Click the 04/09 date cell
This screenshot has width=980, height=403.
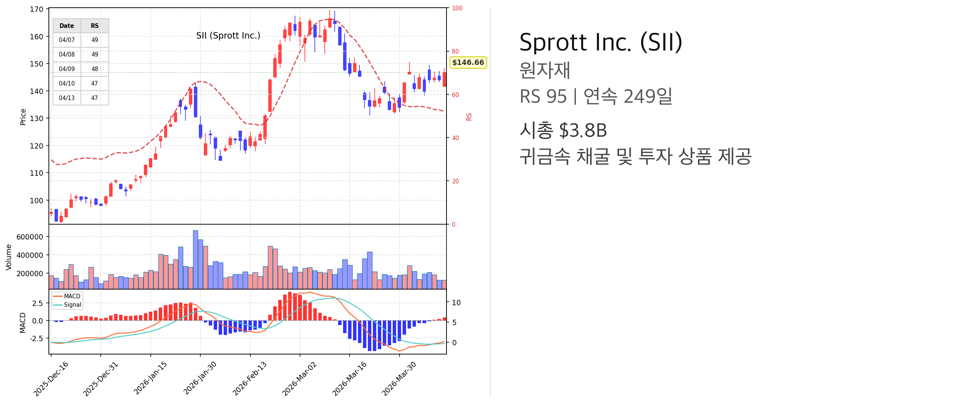[x=67, y=69]
